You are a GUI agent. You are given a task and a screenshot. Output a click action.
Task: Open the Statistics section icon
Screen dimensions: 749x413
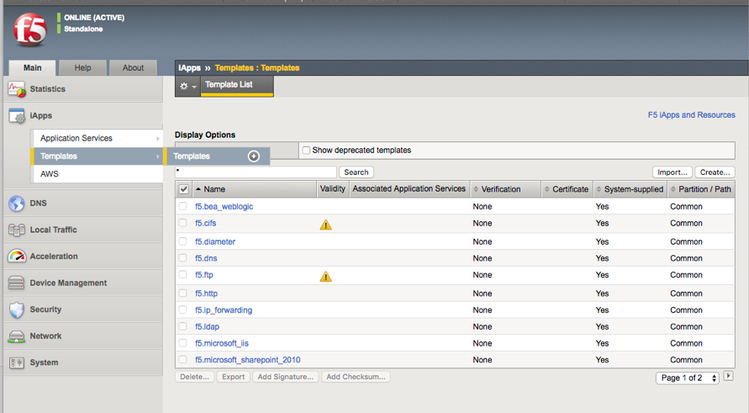click(16, 89)
